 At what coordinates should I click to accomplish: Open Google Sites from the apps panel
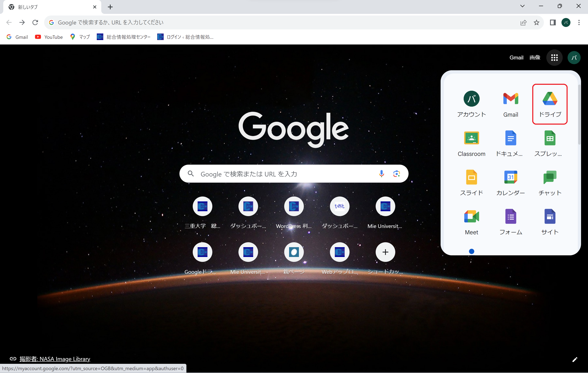point(550,222)
